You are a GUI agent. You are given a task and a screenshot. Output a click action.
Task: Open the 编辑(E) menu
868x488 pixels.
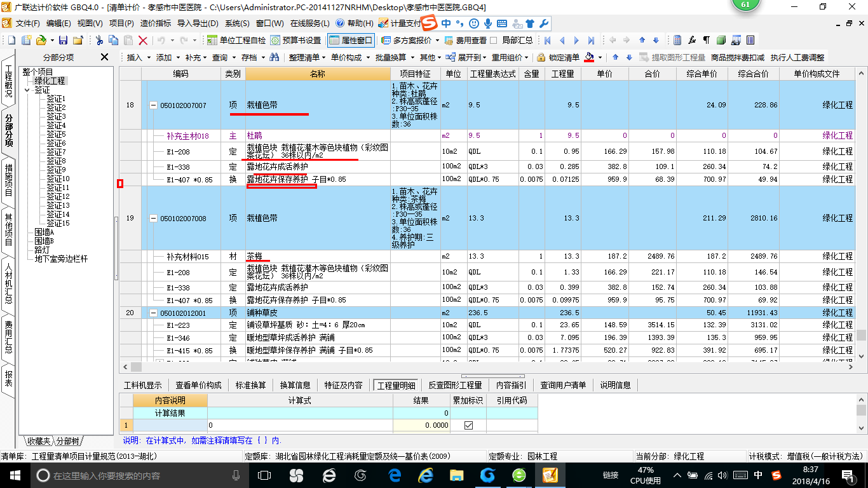pyautogui.click(x=58, y=23)
